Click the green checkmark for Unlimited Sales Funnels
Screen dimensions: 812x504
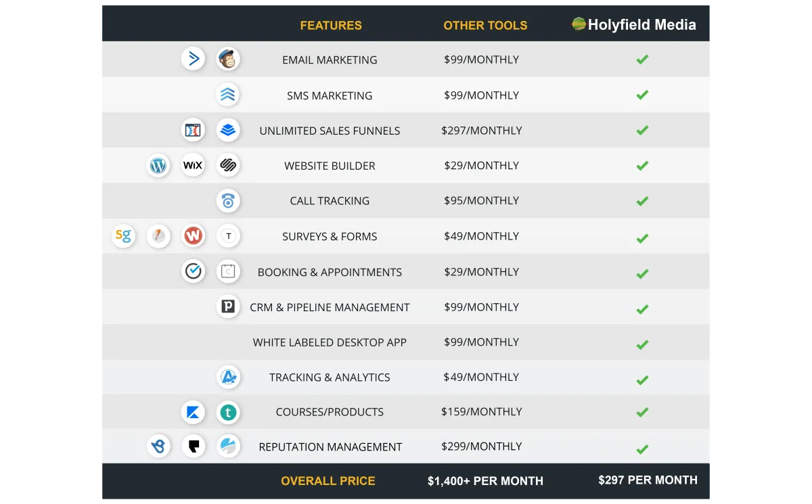[x=642, y=130]
